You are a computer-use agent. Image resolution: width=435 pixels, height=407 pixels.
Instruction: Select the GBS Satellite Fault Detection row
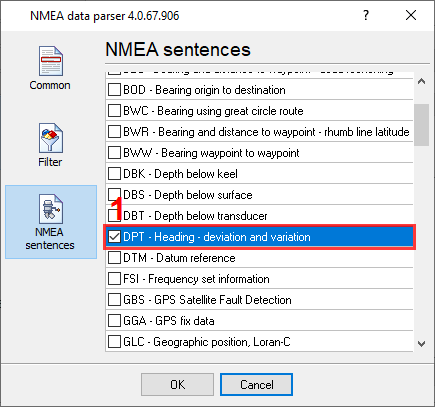[x=260, y=300]
